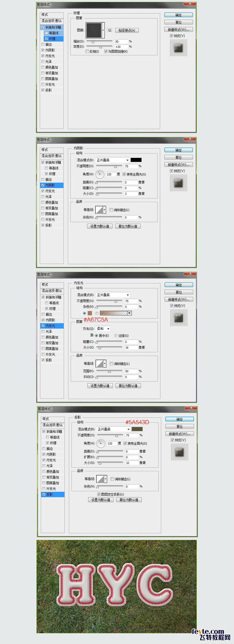Click the 贴紧原点(A) button
This screenshot has width=234, height=644.
click(127, 30)
